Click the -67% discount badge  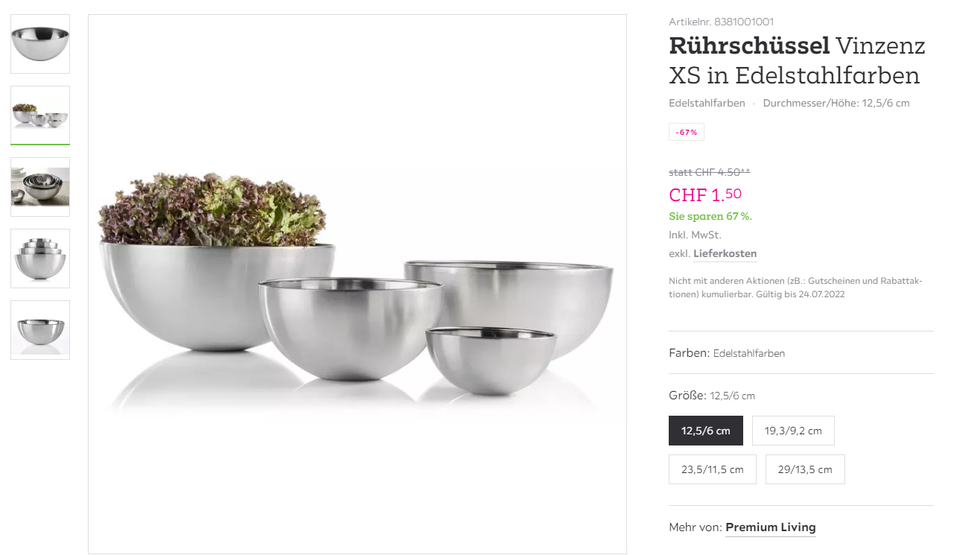click(x=687, y=132)
